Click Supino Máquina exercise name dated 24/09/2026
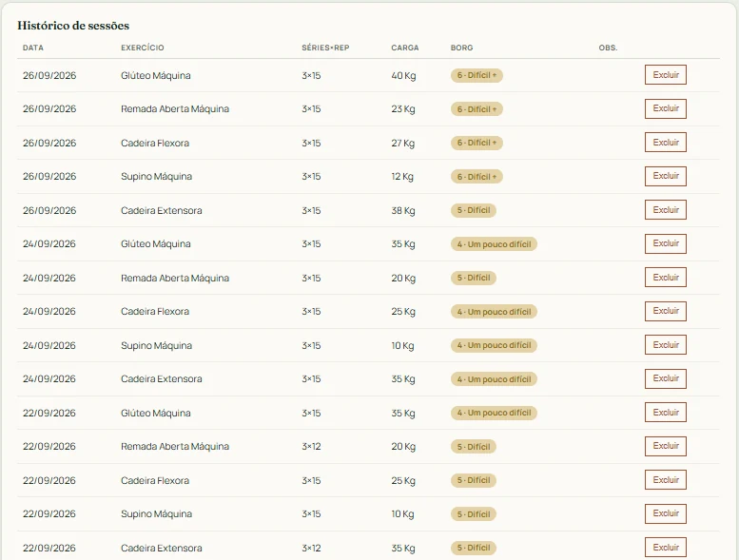Viewport: 739px width, 560px height. click(x=157, y=346)
